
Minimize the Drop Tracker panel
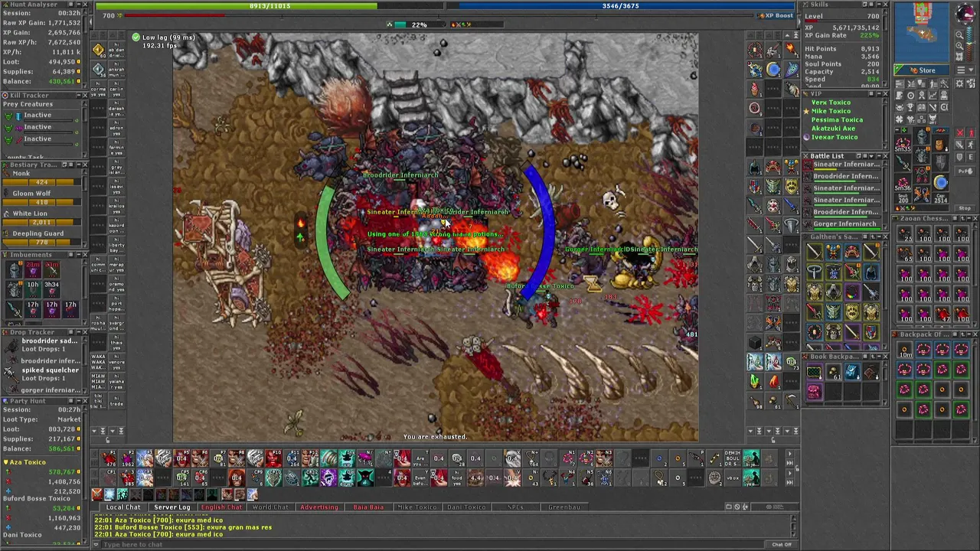tap(79, 332)
